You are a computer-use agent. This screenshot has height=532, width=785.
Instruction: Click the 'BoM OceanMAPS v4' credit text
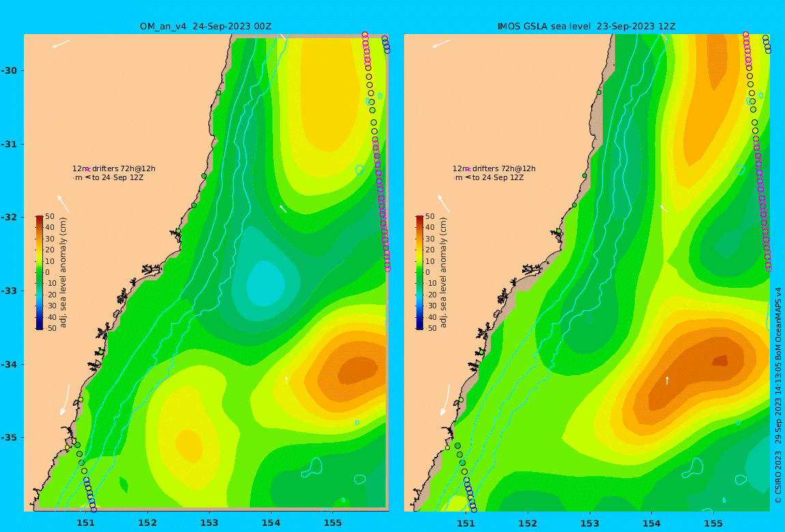[778, 325]
